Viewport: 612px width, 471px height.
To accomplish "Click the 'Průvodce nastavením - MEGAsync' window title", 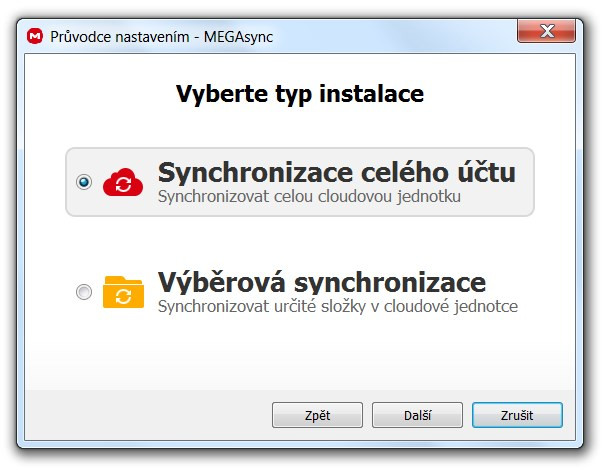I will click(x=162, y=37).
